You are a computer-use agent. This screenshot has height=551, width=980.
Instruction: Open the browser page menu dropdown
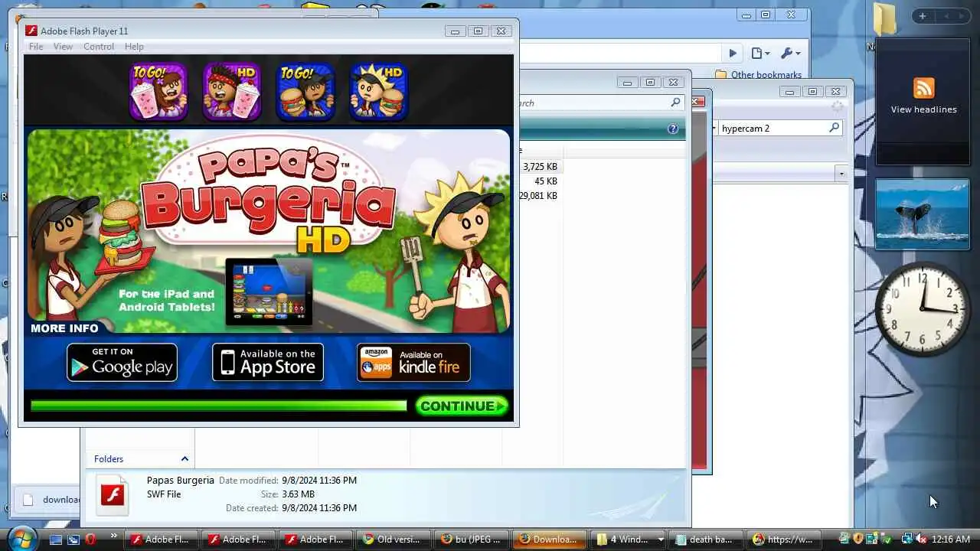click(760, 53)
